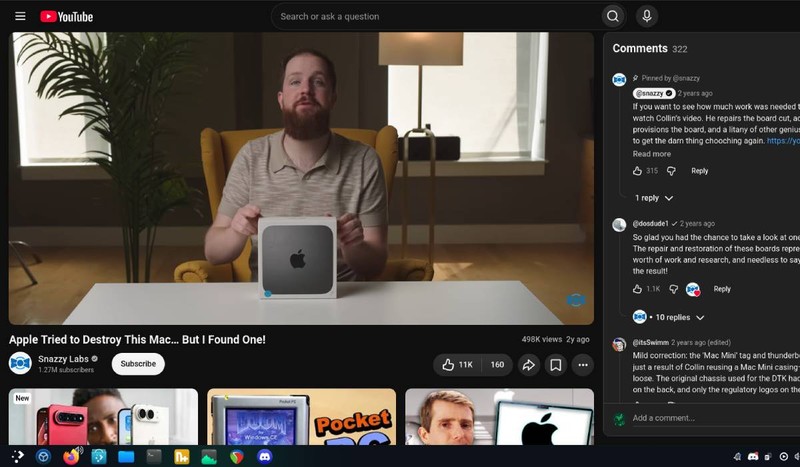
Task: Dislike the video showing 160
Action: (x=497, y=364)
